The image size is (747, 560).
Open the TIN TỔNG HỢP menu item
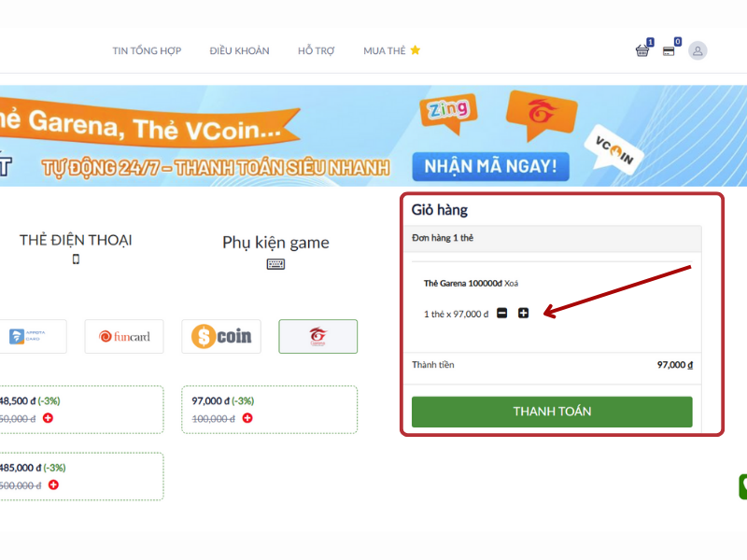point(147,50)
